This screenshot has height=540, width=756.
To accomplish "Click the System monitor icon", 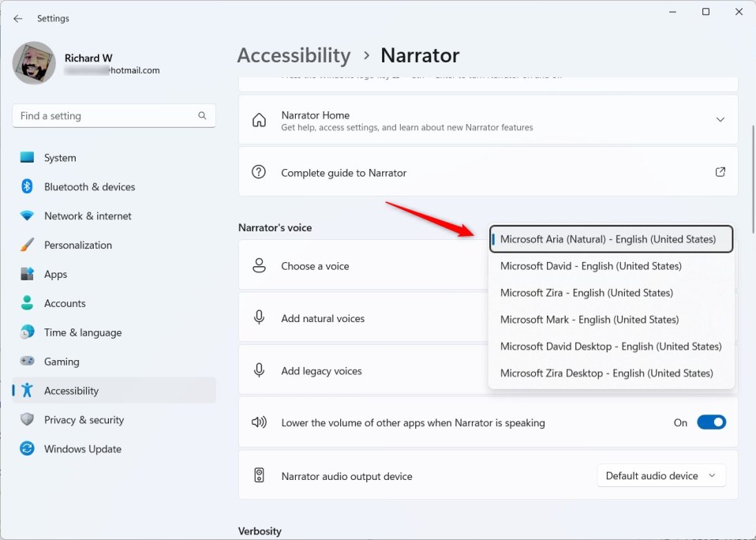I will [x=27, y=158].
